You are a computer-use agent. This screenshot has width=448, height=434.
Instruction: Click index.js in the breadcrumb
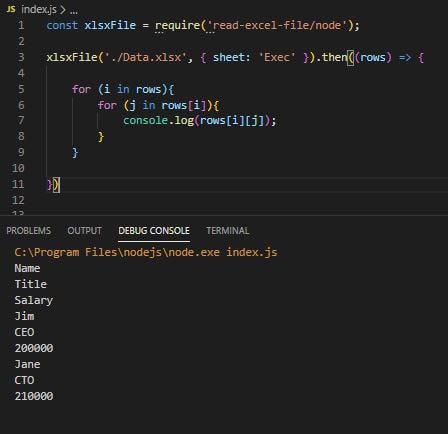(39, 9)
